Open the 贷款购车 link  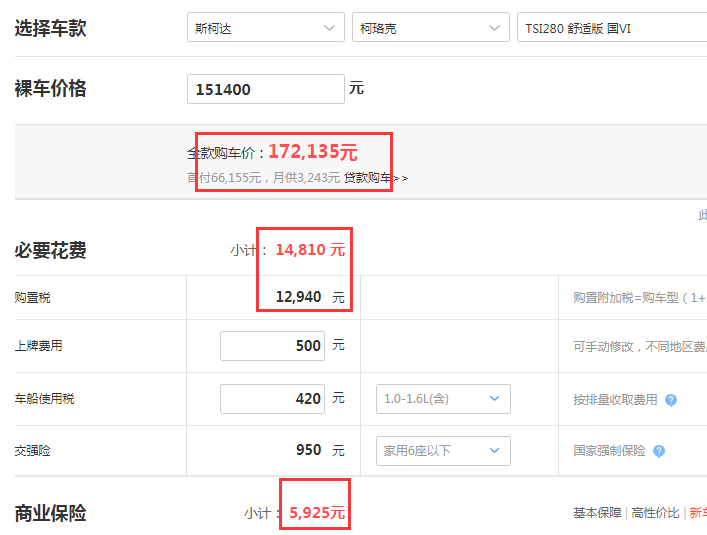pos(376,178)
